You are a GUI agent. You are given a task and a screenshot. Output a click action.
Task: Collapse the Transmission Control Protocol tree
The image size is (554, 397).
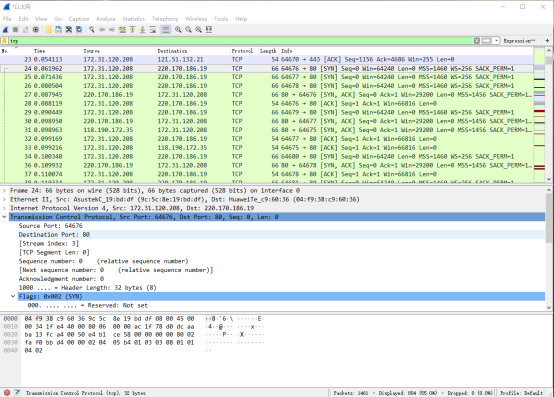4,217
